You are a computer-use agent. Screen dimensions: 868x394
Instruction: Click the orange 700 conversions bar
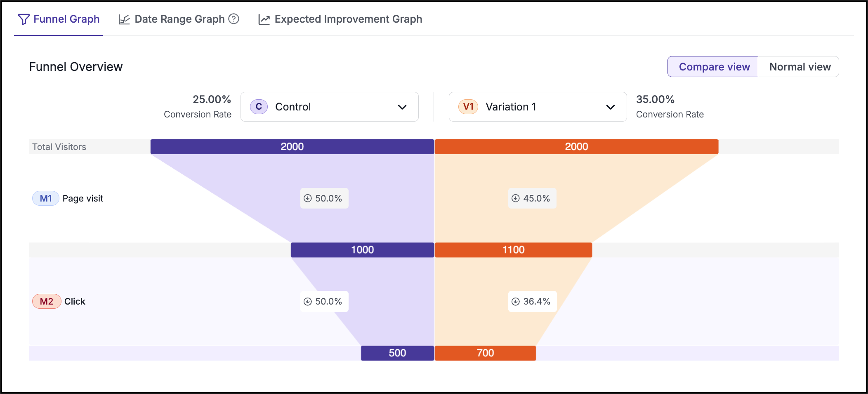(486, 353)
